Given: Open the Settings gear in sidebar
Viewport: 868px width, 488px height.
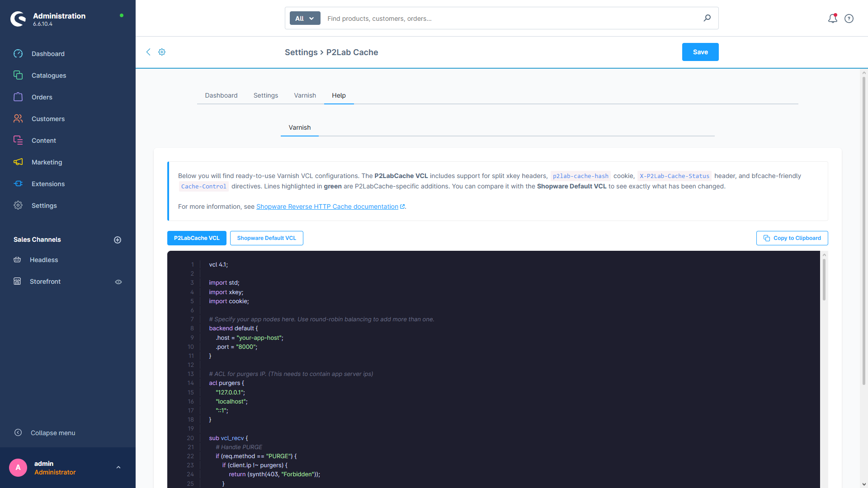Looking at the screenshot, I should click(x=18, y=206).
